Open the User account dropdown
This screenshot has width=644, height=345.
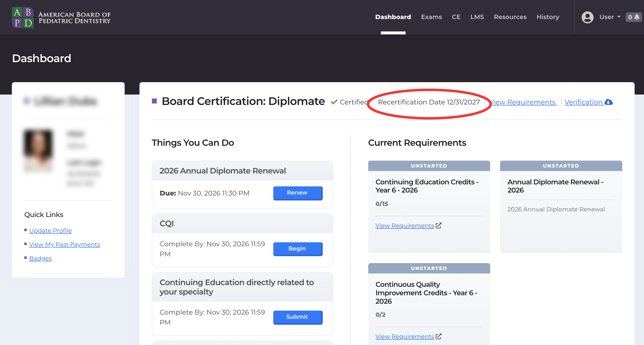click(609, 17)
